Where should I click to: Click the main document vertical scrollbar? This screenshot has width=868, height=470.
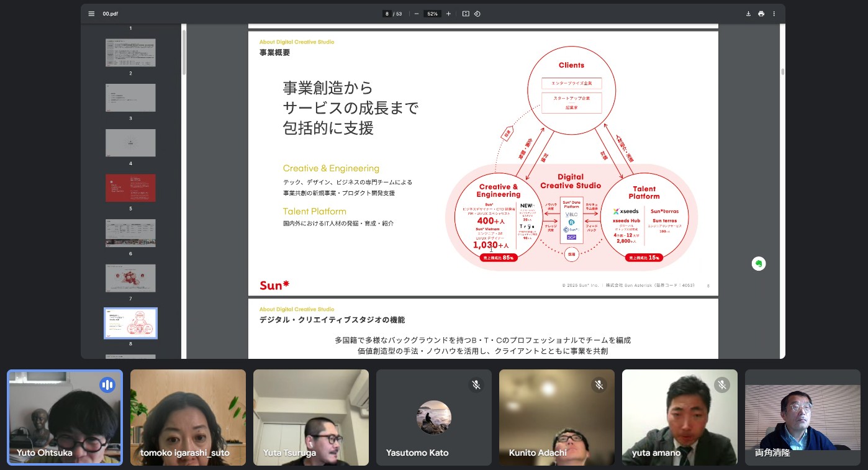click(782, 71)
